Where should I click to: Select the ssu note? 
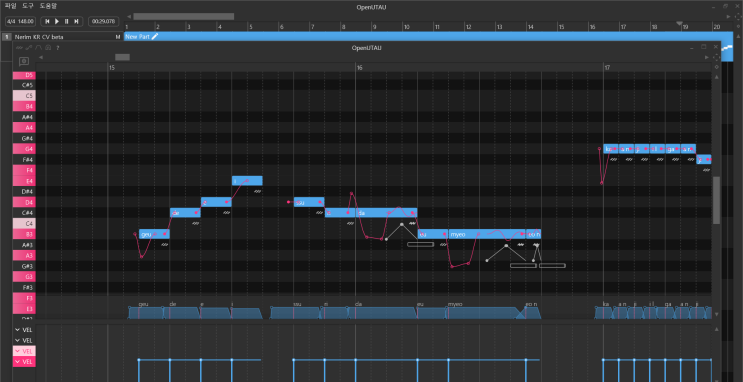pos(309,202)
